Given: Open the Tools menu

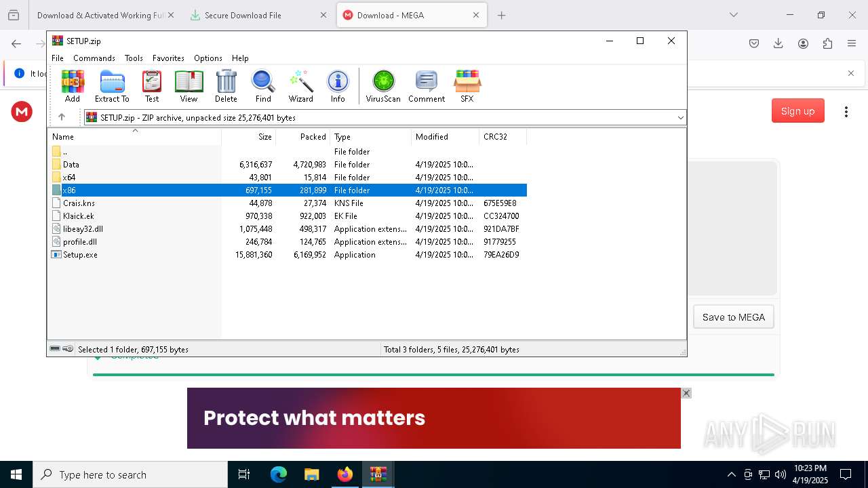Looking at the screenshot, I should tap(134, 58).
